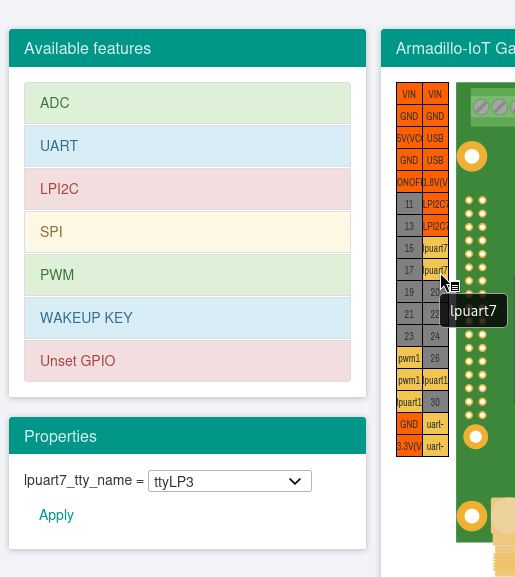The width and height of the screenshot is (515, 577).
Task: Click pin 19 in the header table
Action: point(409,292)
